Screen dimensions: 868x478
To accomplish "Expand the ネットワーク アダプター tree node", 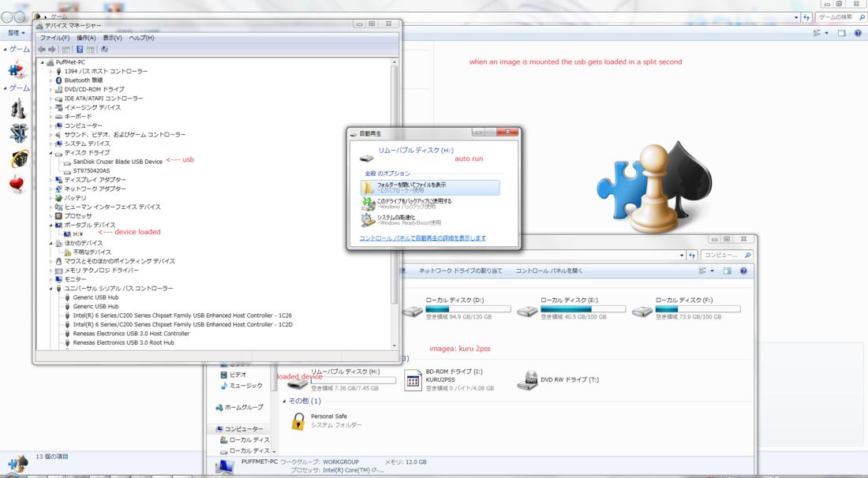I will click(51, 189).
